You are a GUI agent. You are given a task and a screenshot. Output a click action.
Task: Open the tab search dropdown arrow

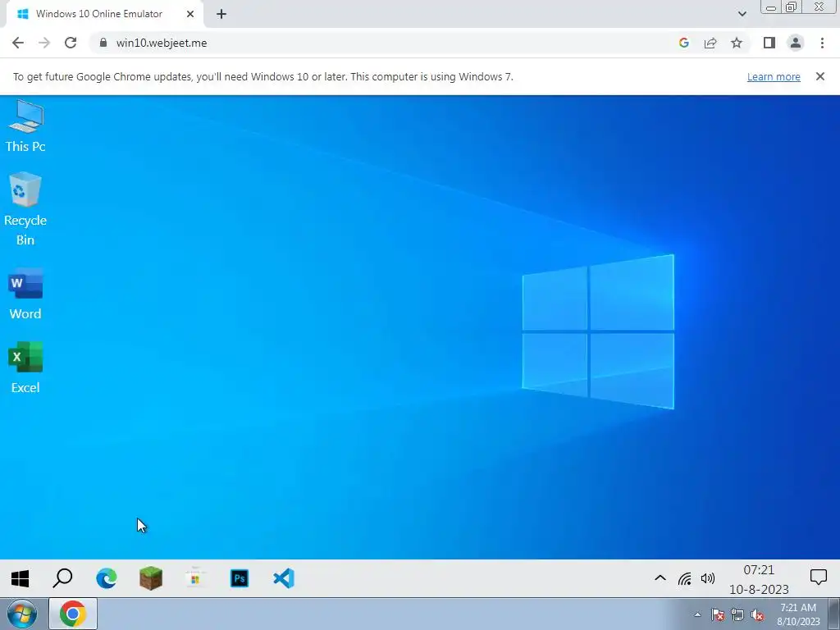[742, 14]
